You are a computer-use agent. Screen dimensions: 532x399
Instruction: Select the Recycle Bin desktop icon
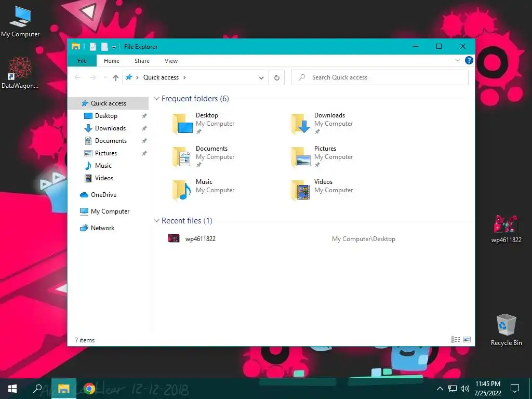(x=506, y=330)
